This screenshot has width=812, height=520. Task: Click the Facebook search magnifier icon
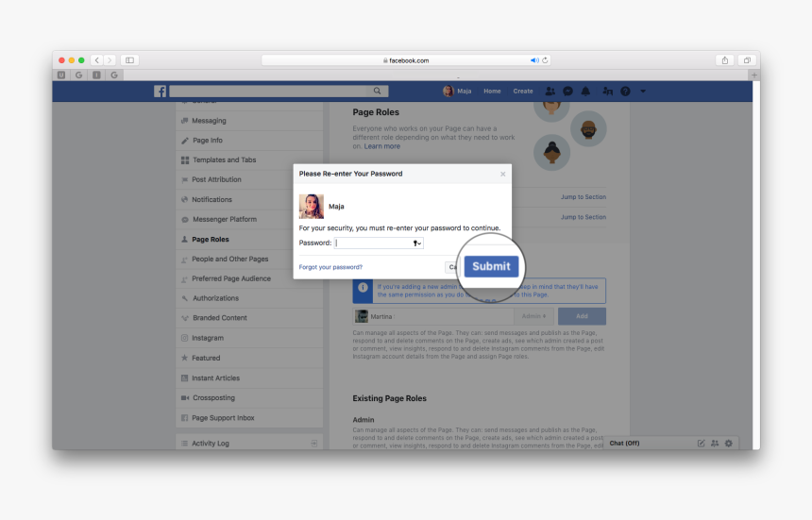tap(377, 91)
